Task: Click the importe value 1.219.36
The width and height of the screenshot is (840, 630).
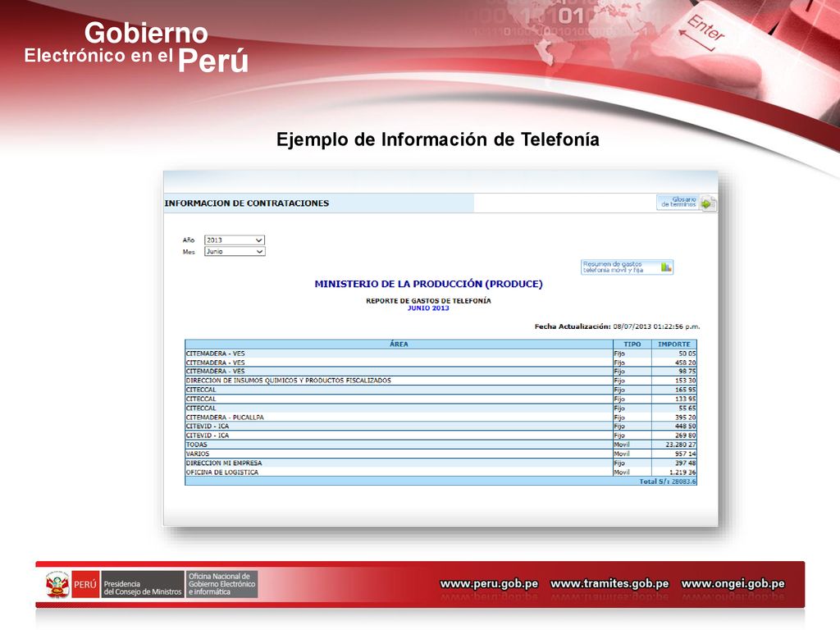Action: click(x=682, y=472)
